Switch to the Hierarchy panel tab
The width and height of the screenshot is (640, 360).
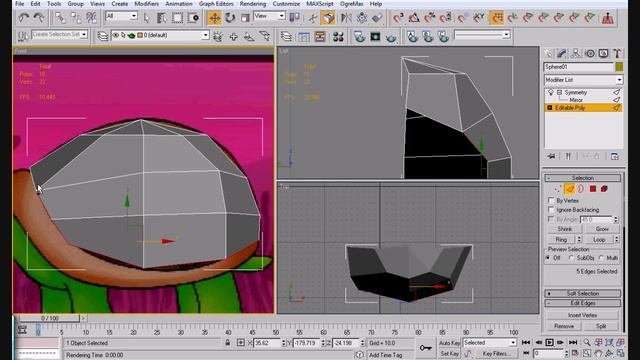click(x=576, y=53)
